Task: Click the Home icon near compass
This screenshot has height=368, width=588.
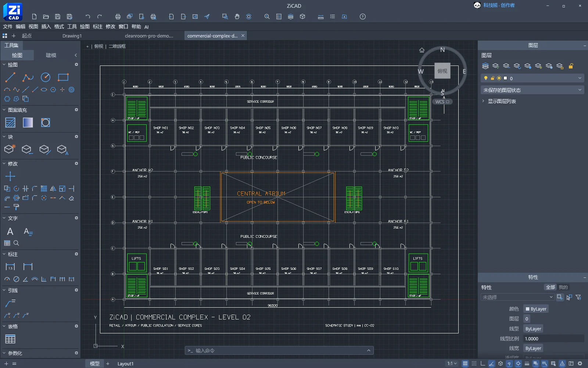Action: tap(422, 50)
